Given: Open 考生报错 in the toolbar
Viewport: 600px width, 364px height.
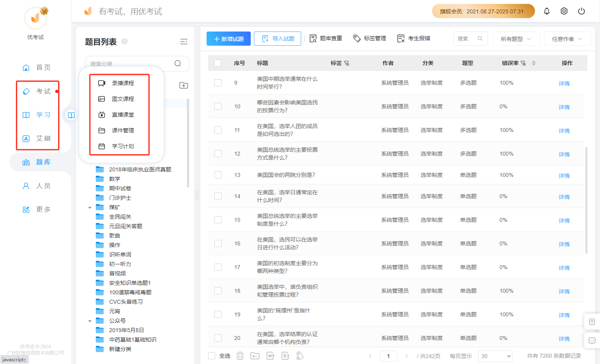Looking at the screenshot, I should 414,38.
